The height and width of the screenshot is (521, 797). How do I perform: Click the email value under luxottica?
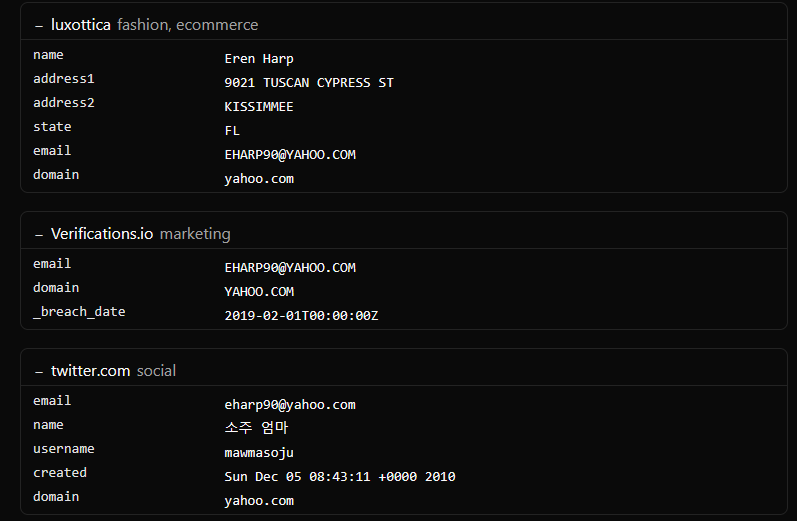click(290, 155)
